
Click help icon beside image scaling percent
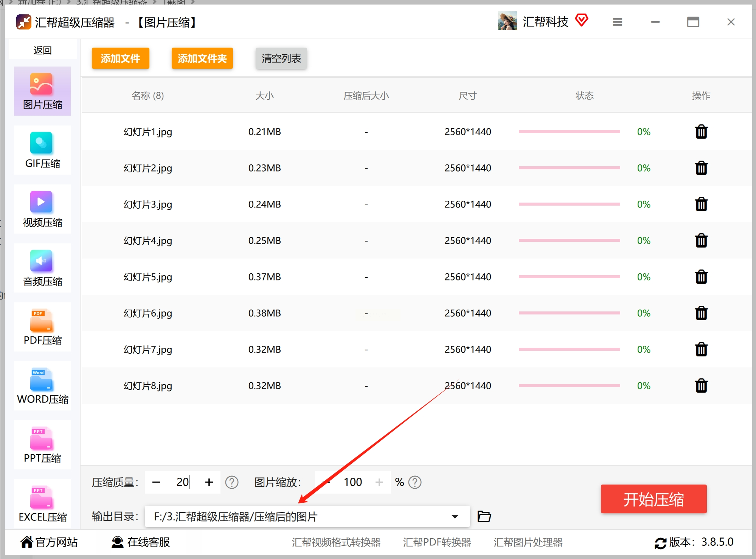415,482
